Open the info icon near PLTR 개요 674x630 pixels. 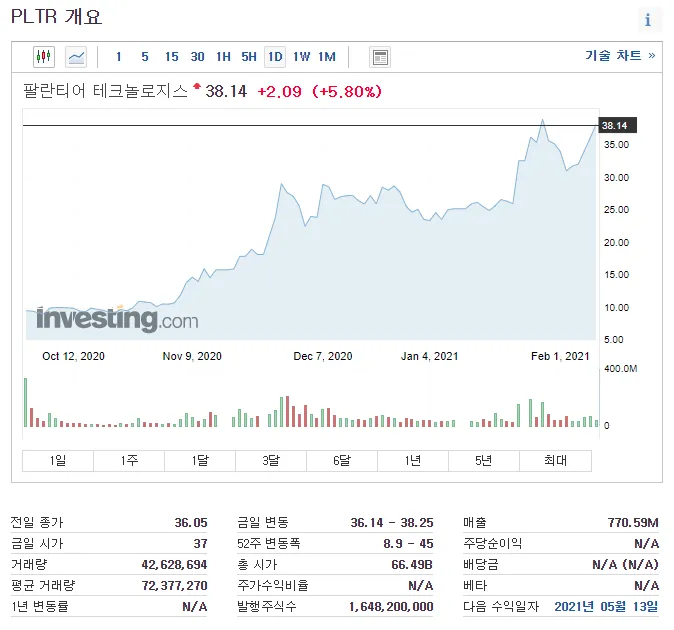647,19
